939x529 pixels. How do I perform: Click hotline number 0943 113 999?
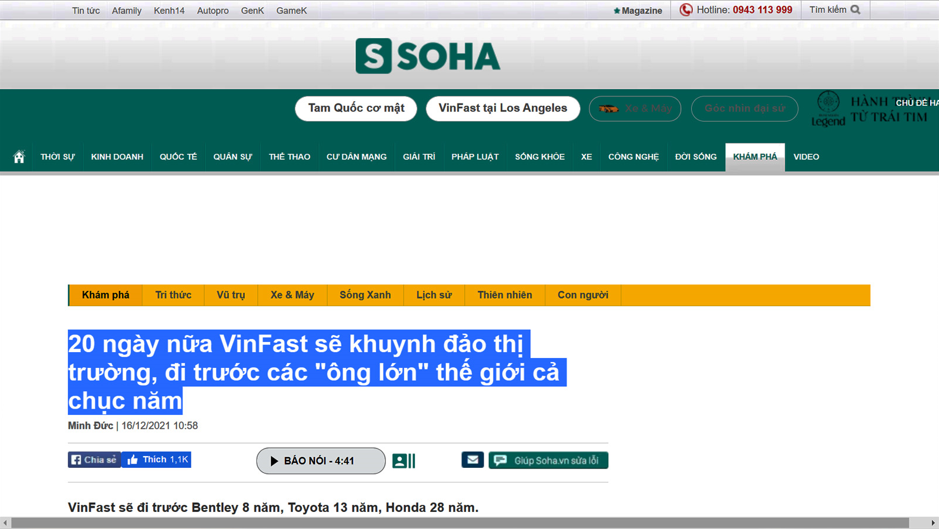coord(762,10)
